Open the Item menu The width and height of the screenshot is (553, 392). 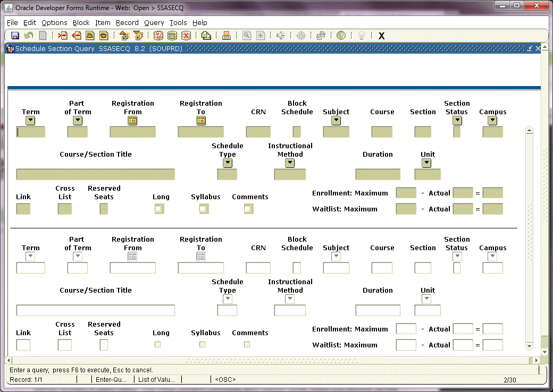(x=103, y=22)
